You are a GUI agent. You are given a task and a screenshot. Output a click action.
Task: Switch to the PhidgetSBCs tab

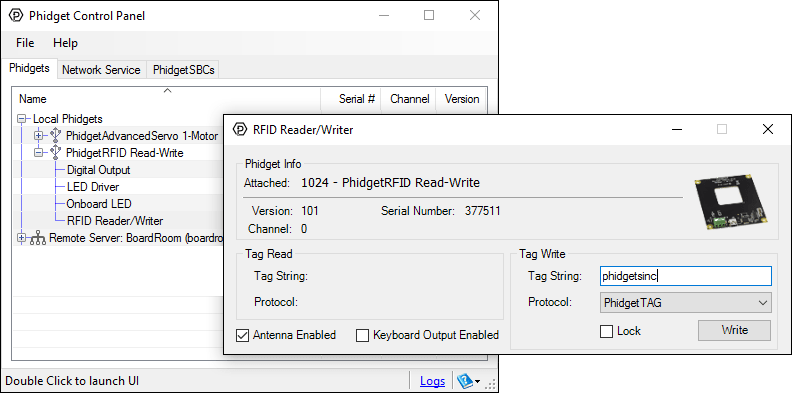183,70
